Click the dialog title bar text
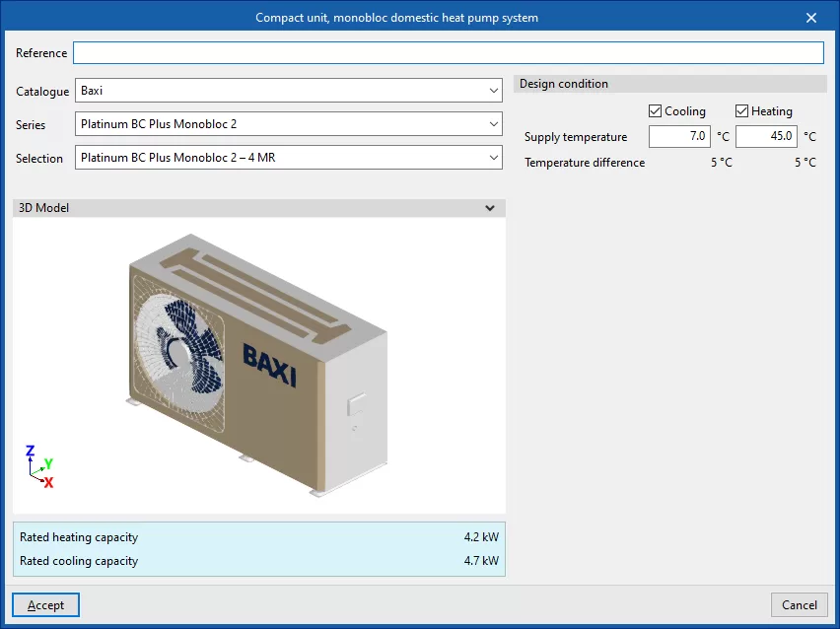This screenshot has height=629, width=840. pyautogui.click(x=397, y=18)
